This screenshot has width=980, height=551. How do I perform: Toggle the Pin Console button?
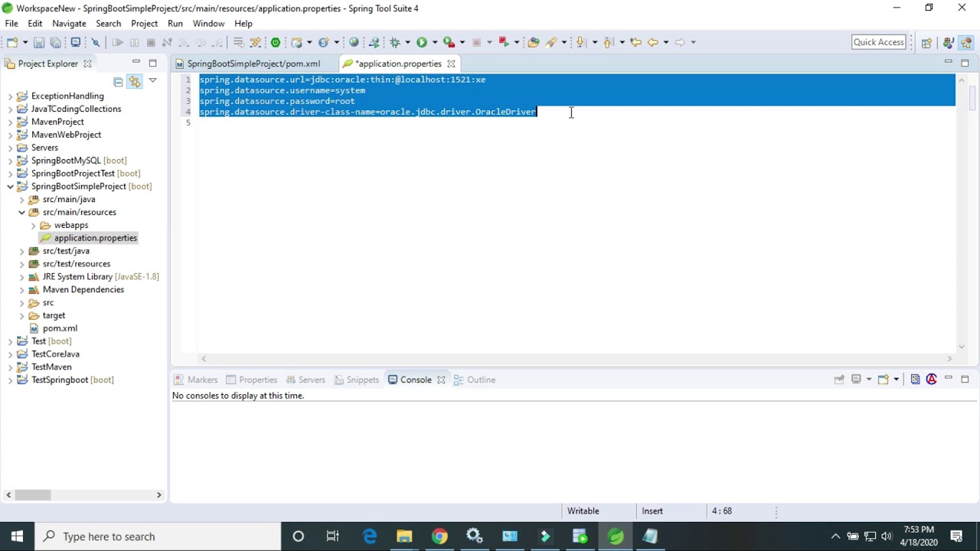click(x=839, y=380)
